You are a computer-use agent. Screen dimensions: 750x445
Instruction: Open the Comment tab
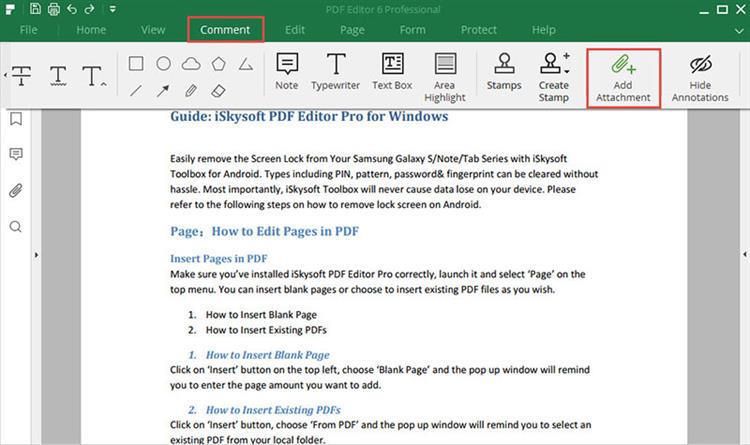coord(225,30)
